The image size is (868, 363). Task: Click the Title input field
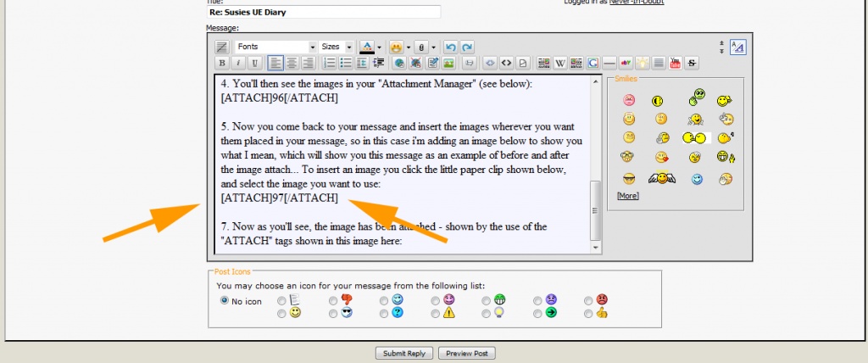pos(324,13)
